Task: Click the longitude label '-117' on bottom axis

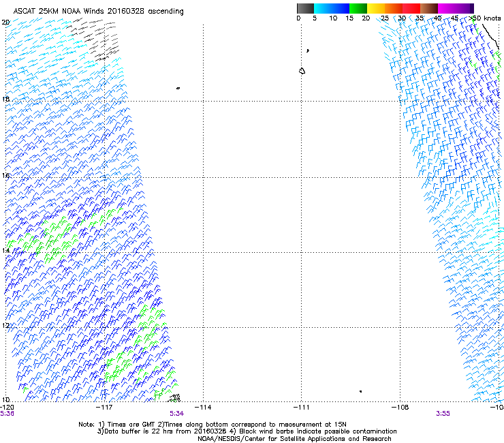Action: click(104, 408)
